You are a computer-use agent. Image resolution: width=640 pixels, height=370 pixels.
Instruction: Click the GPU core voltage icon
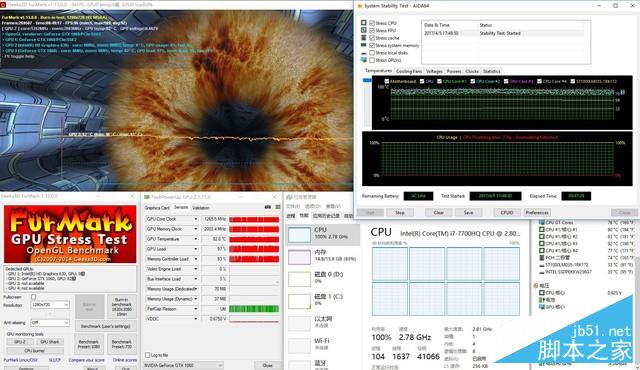(542, 307)
